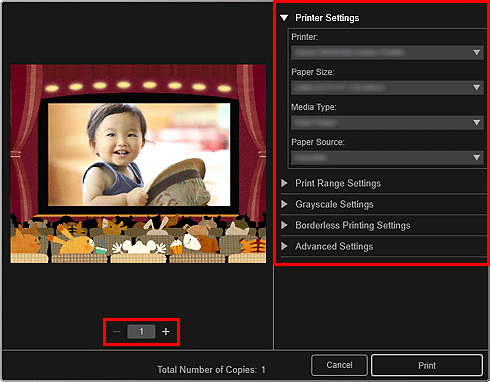Image resolution: width=490 pixels, height=382 pixels.
Task: Open the Printer dropdown list
Action: (387, 53)
